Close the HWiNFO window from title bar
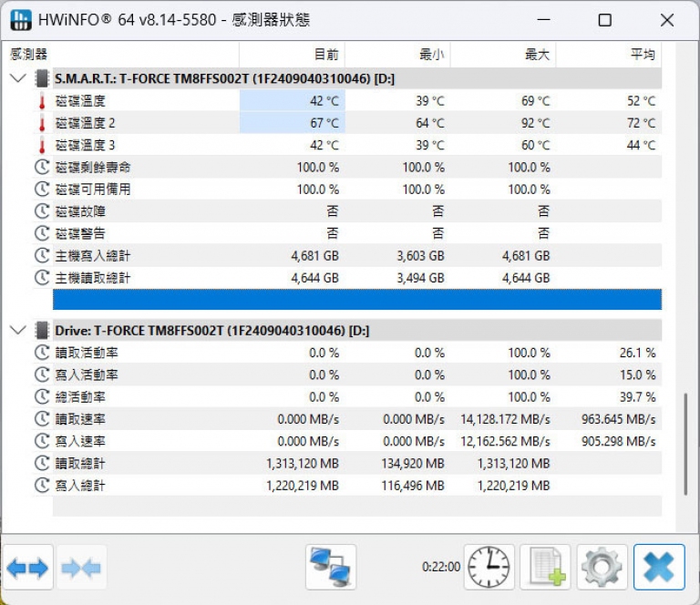The height and width of the screenshot is (605, 700). [667, 20]
